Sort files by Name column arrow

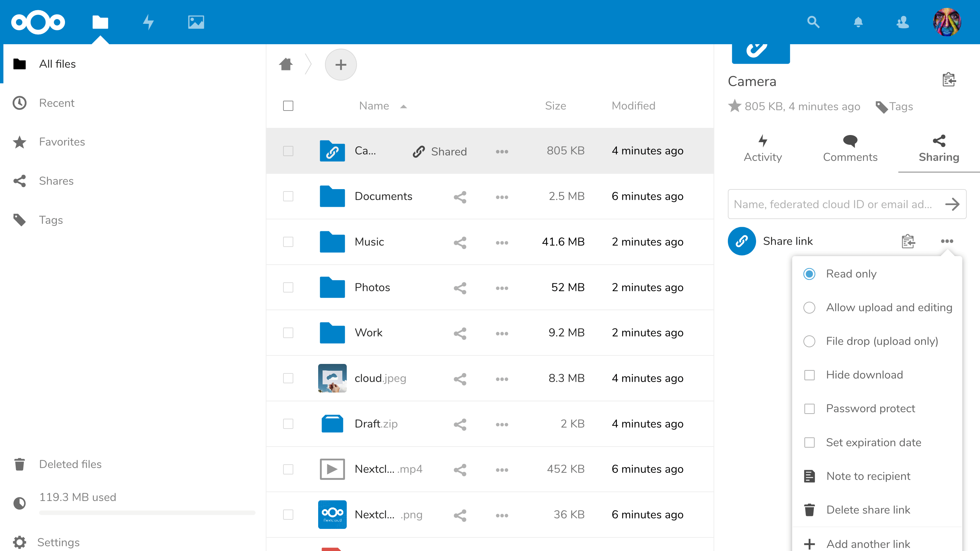(x=403, y=106)
